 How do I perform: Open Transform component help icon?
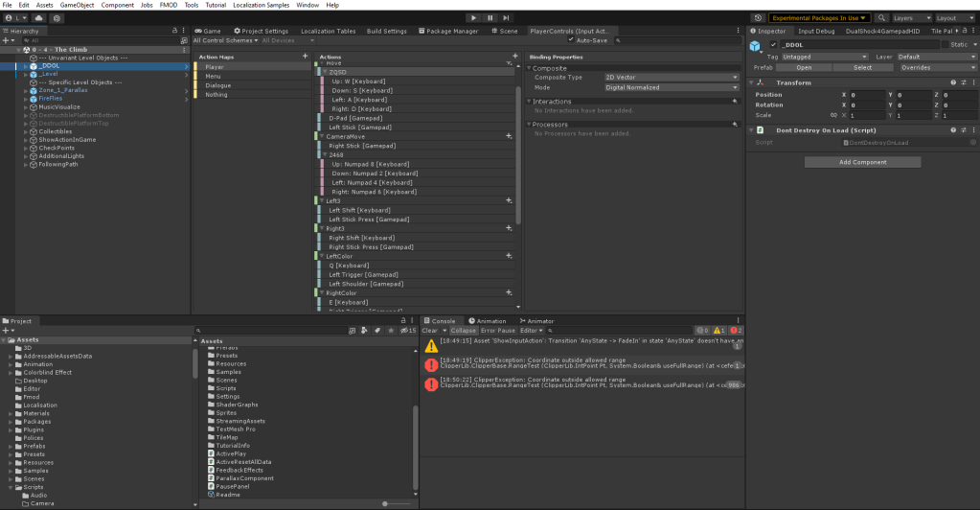click(x=953, y=82)
